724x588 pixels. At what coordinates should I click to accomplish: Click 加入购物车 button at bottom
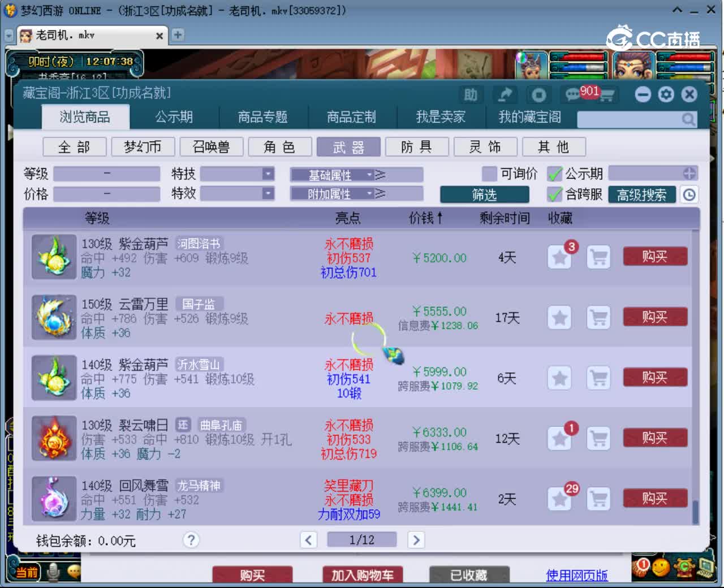tap(363, 575)
